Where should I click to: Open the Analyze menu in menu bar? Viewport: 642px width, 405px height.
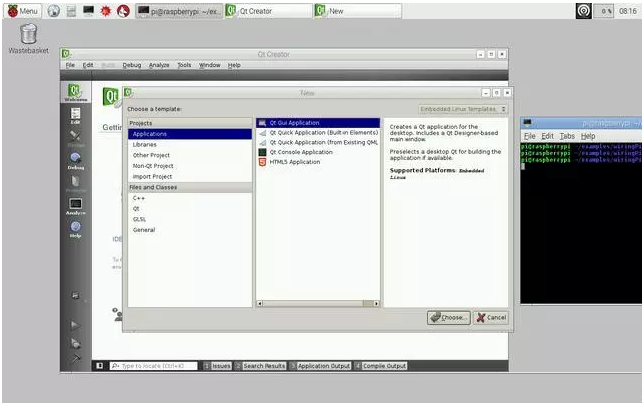point(159,65)
